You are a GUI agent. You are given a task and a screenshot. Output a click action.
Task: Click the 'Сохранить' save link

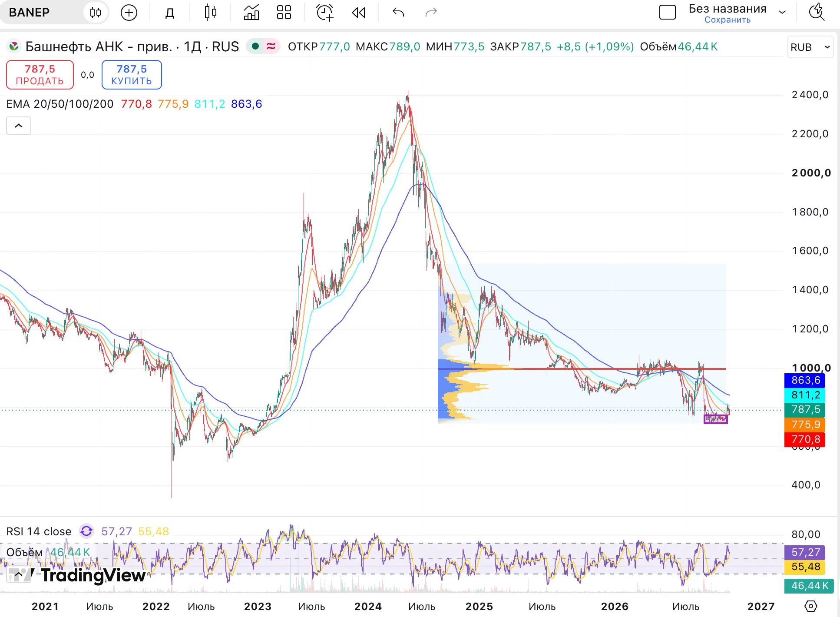(x=728, y=20)
